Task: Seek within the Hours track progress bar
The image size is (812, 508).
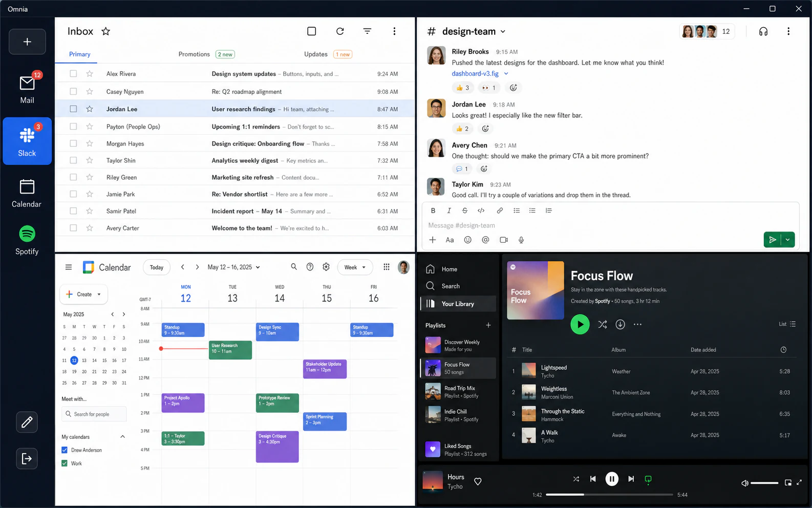Action: [x=609, y=495]
